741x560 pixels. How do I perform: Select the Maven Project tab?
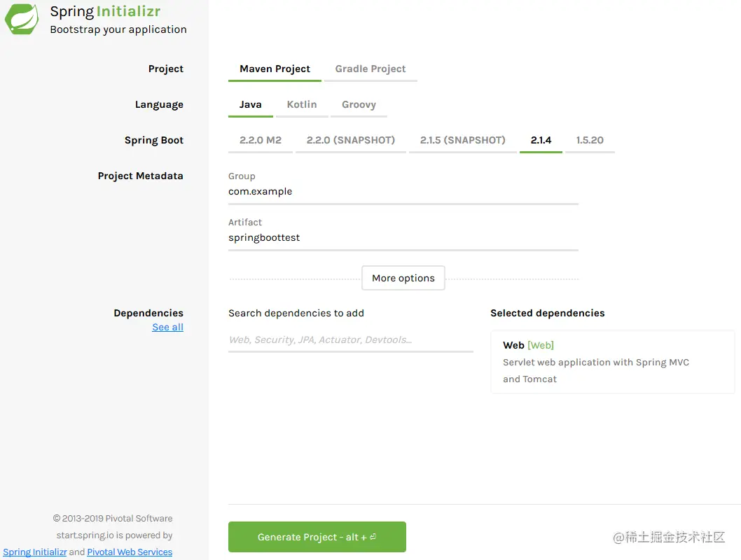point(275,69)
